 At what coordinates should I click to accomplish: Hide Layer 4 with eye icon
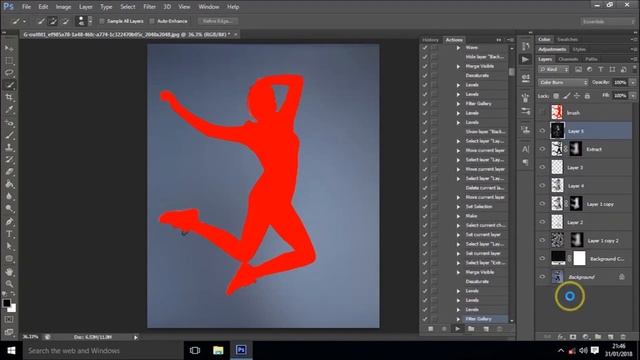(542, 186)
